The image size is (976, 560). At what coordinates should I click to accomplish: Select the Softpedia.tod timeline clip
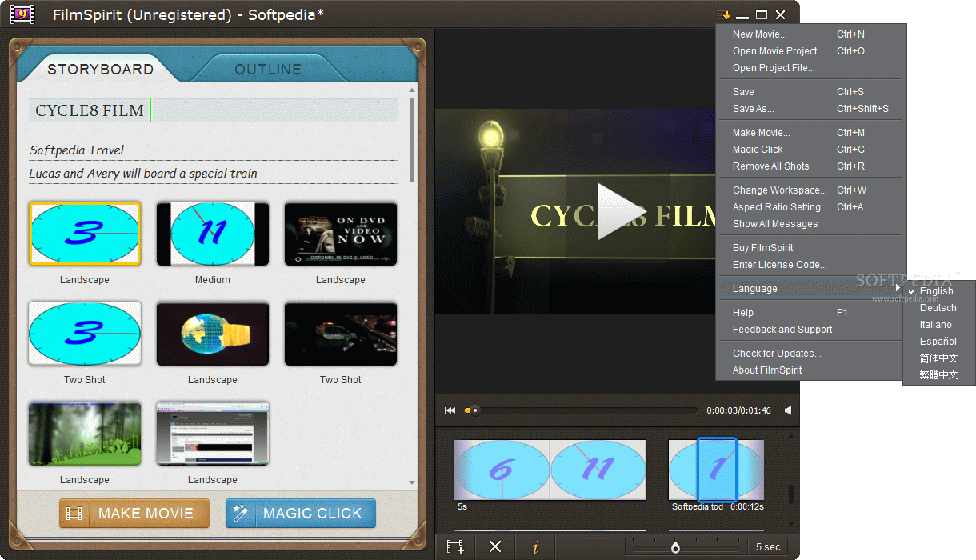pos(716,470)
